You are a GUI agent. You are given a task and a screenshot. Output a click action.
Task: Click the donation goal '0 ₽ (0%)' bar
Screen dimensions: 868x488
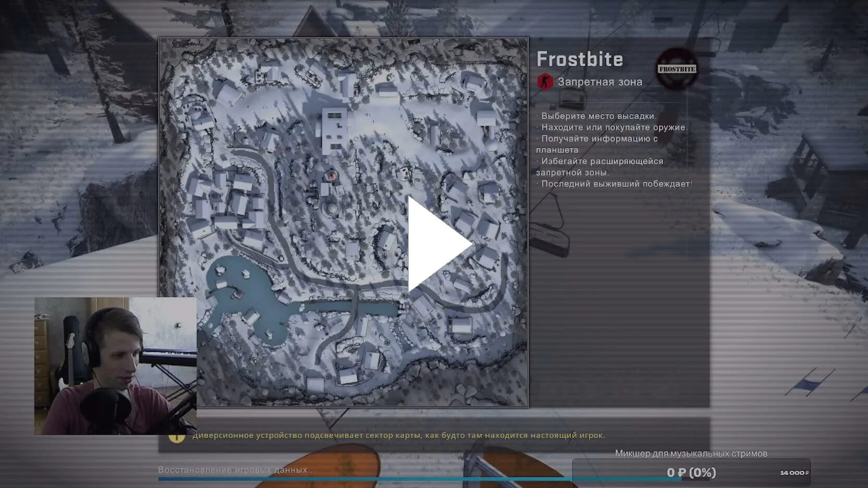(691, 472)
